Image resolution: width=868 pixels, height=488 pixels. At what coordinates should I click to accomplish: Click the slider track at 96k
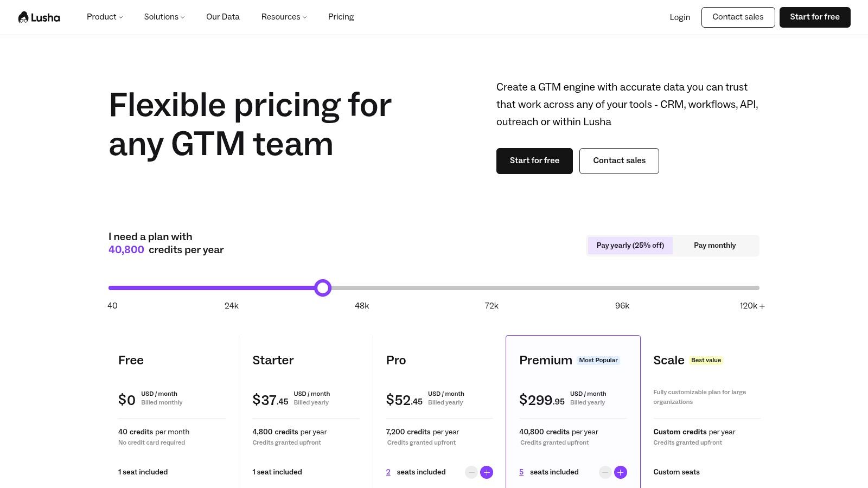click(x=622, y=288)
